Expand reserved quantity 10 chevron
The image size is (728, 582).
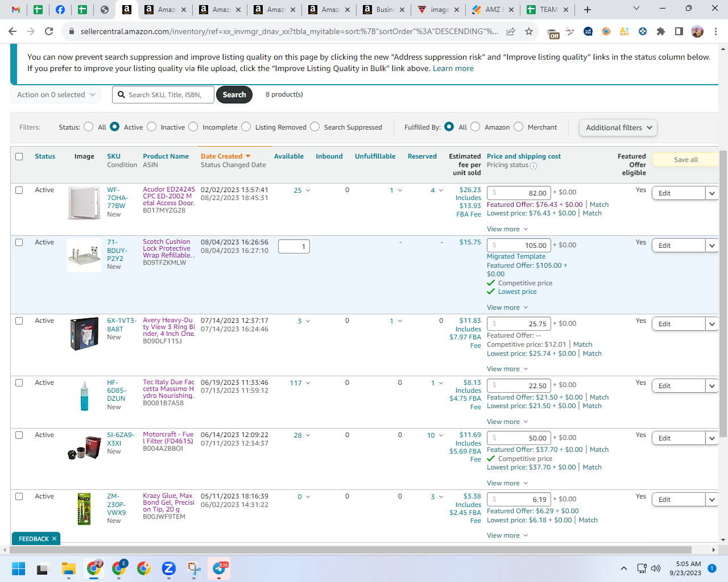[441, 435]
